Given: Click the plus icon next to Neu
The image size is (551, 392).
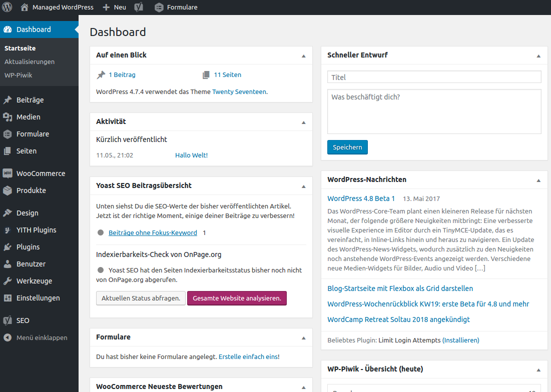Looking at the screenshot, I should pyautogui.click(x=106, y=7).
